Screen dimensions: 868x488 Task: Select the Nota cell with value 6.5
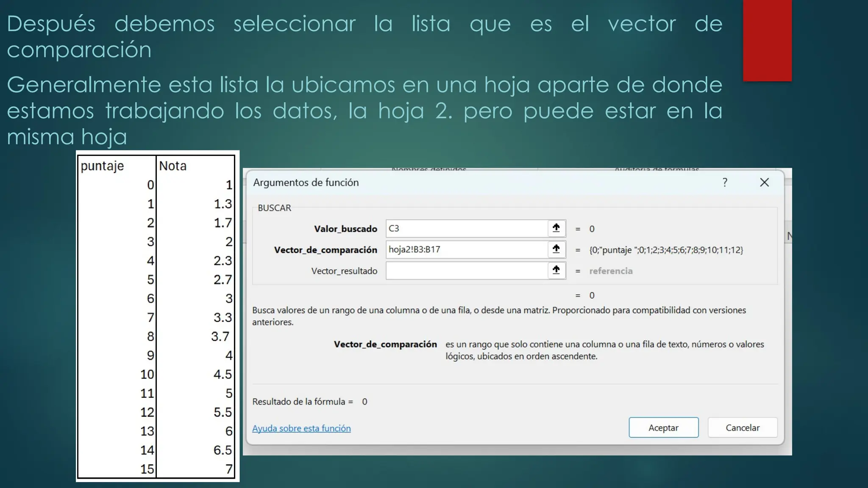(x=195, y=450)
